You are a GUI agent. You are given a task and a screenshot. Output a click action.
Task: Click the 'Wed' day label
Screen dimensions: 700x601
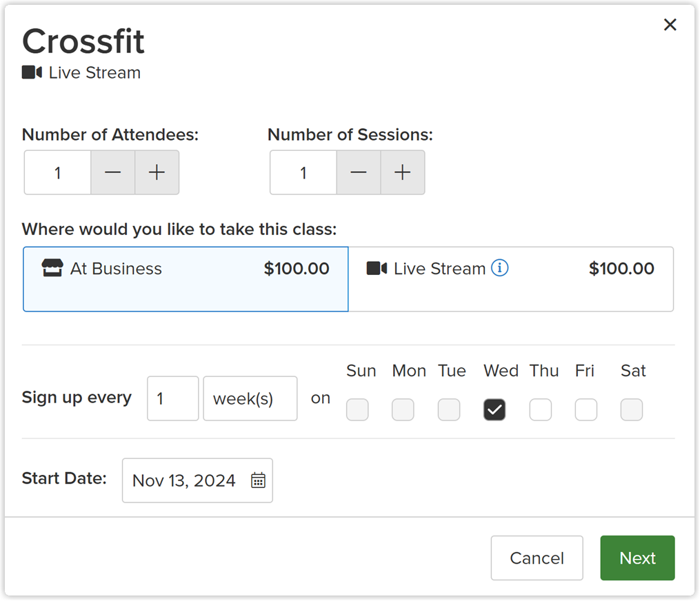point(501,371)
